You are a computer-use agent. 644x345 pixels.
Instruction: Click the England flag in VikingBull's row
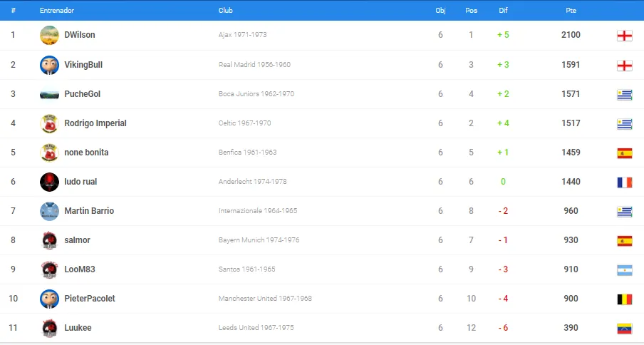click(624, 66)
